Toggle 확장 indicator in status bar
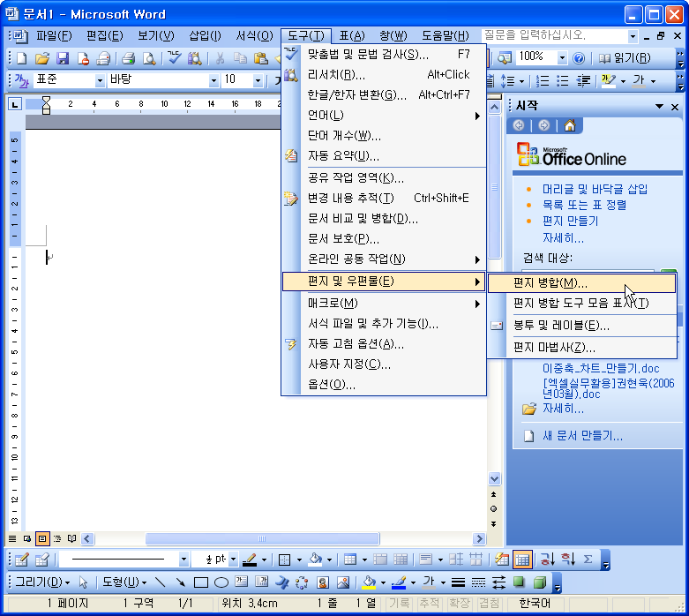The width and height of the screenshot is (689, 616). pyautogui.click(x=459, y=604)
